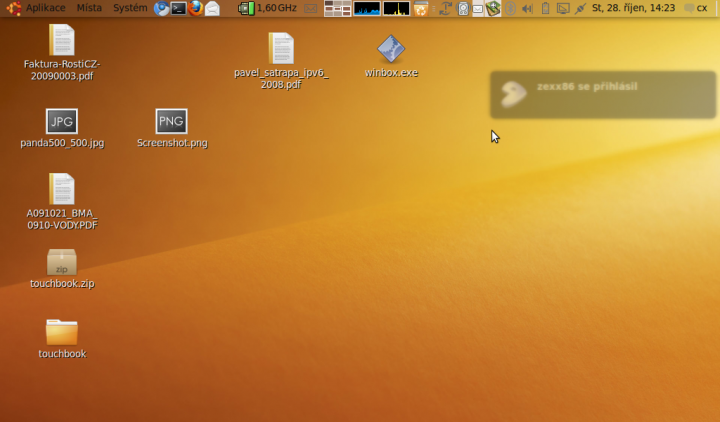Select the touchbook folder
The width and height of the screenshot is (720, 422).
click(x=62, y=338)
